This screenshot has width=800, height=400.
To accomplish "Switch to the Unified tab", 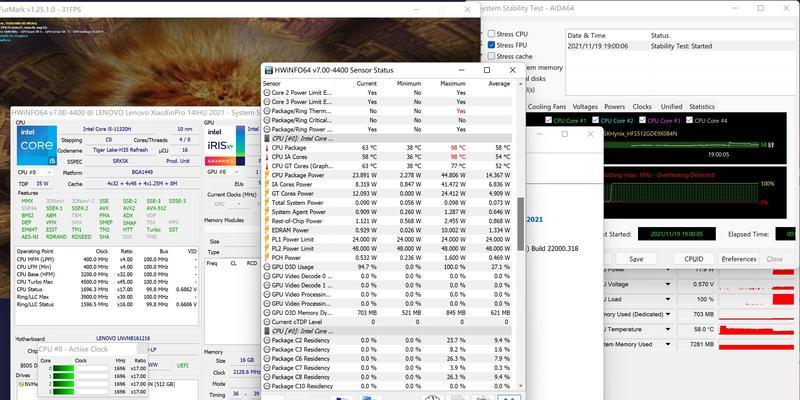I will [671, 107].
